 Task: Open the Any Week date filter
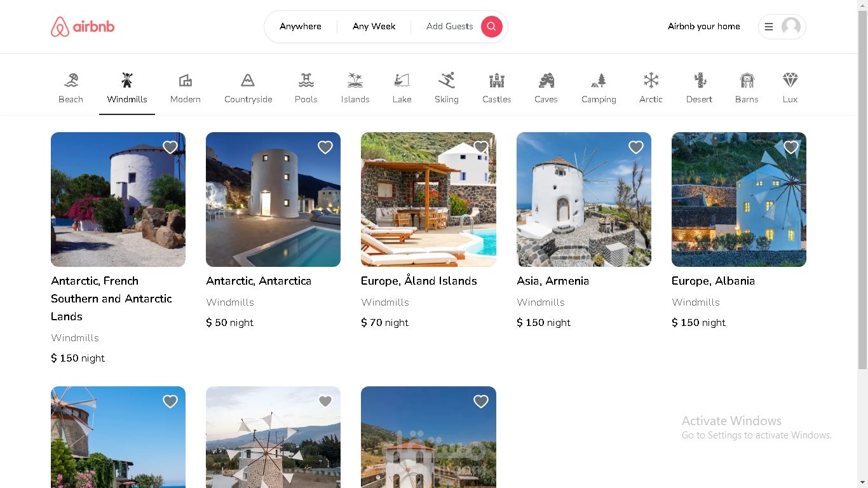click(x=374, y=27)
